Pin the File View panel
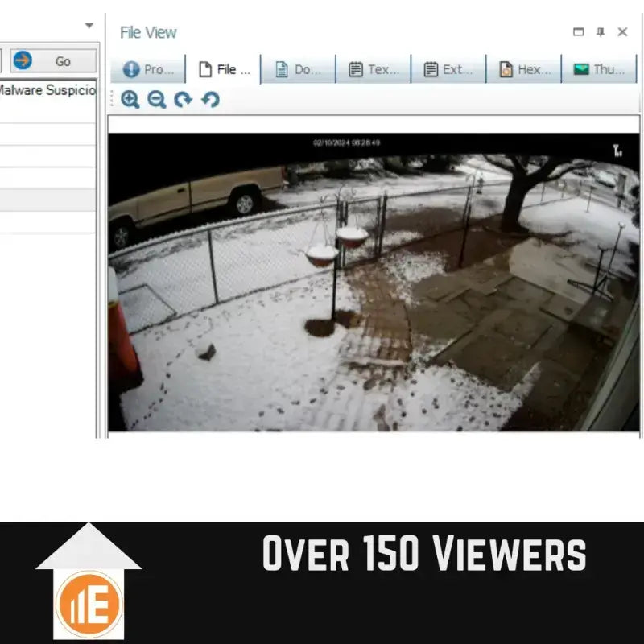The width and height of the screenshot is (644, 644). (x=600, y=32)
